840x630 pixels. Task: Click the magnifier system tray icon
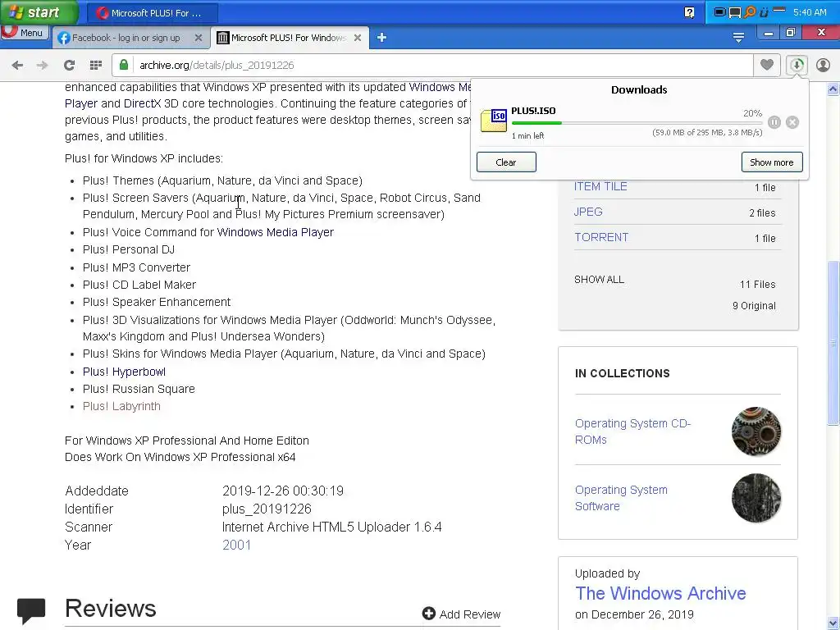(x=750, y=11)
